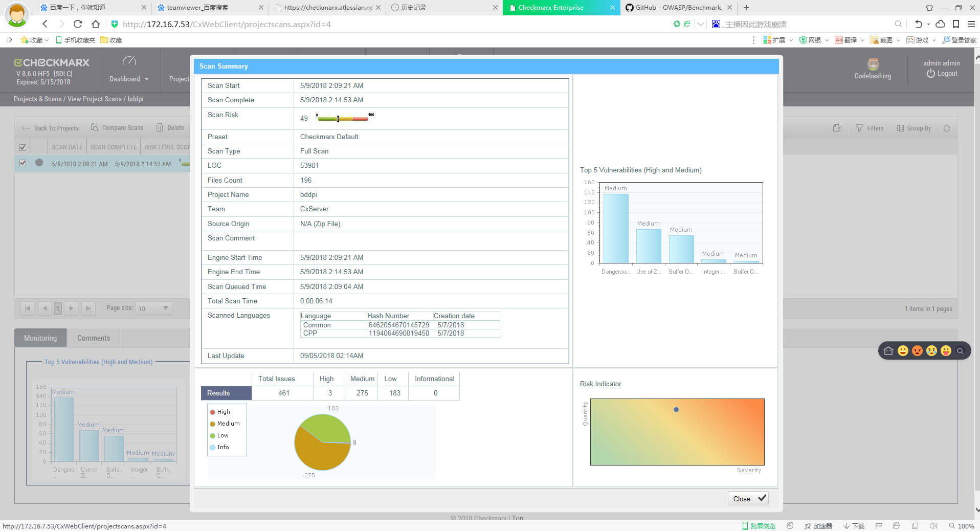
Task: Click the tallest Dangerous bar in chart
Action: coord(616,229)
